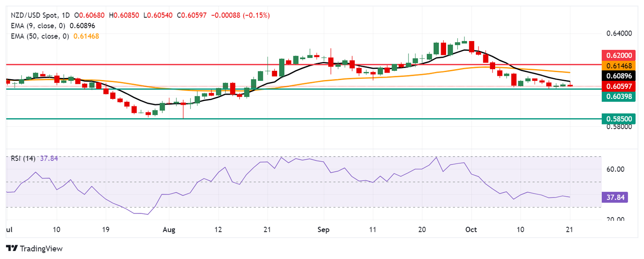The image size is (644, 259).
Task: Click the purple 37.84 RSI value tag
Action: coord(614,197)
